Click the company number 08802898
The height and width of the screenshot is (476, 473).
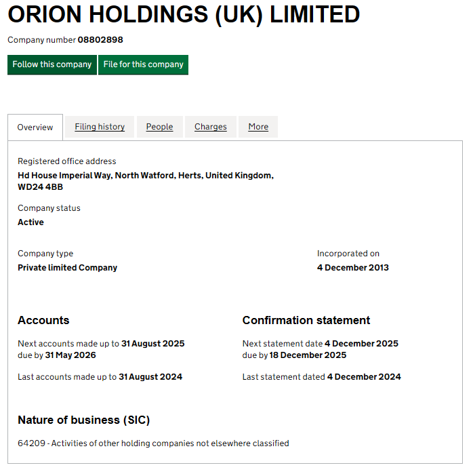coord(100,40)
